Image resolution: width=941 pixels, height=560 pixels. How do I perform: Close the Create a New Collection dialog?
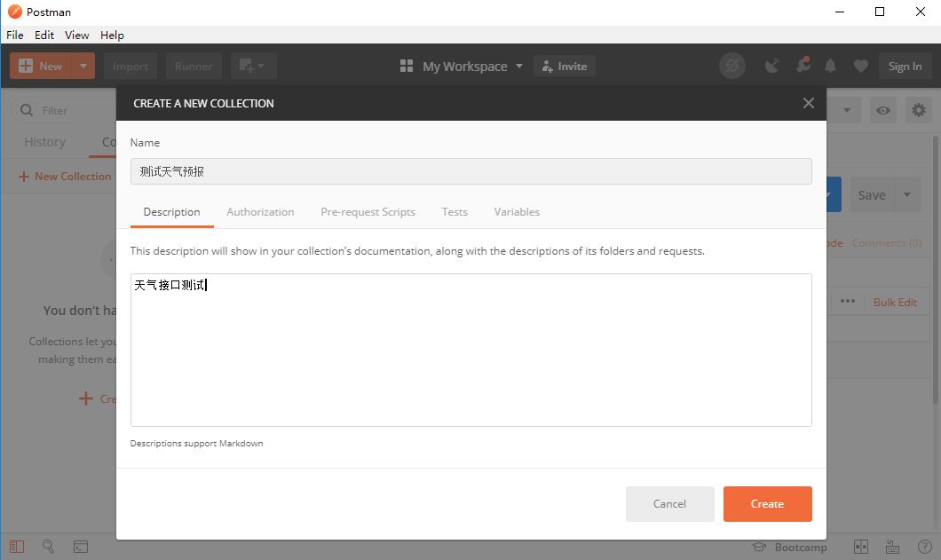pyautogui.click(x=809, y=103)
